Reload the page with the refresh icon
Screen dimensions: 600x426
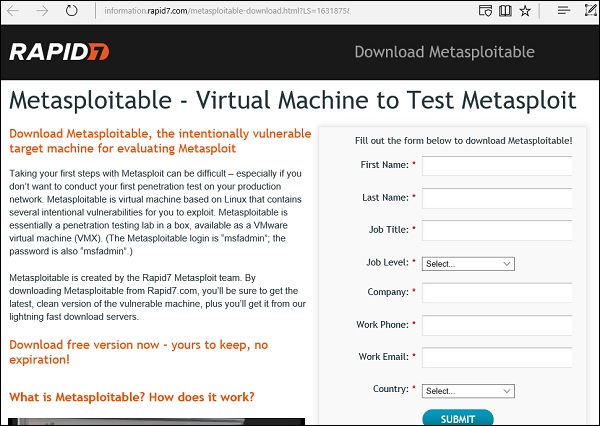click(71, 10)
